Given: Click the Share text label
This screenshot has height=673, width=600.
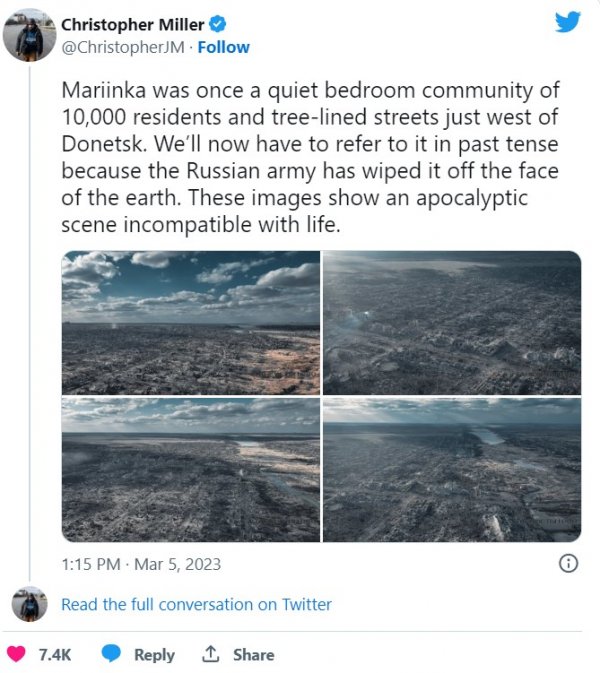Looking at the screenshot, I should 253,654.
